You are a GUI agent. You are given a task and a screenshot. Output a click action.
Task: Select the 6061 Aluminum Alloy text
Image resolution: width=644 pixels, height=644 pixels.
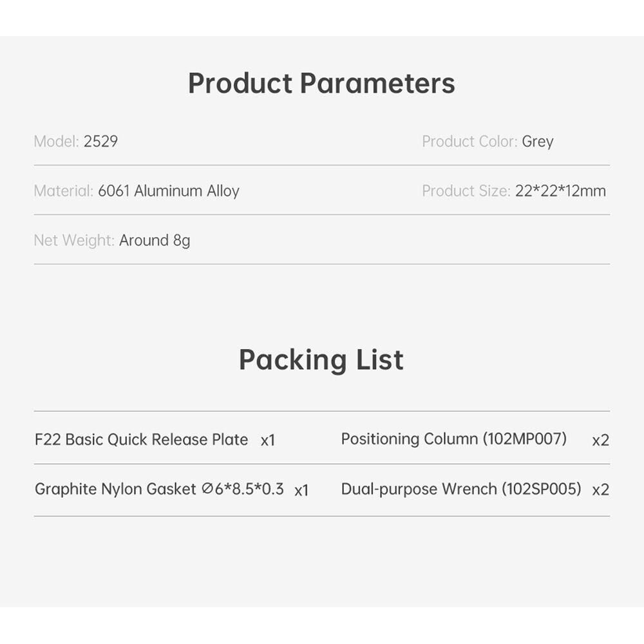169,191
